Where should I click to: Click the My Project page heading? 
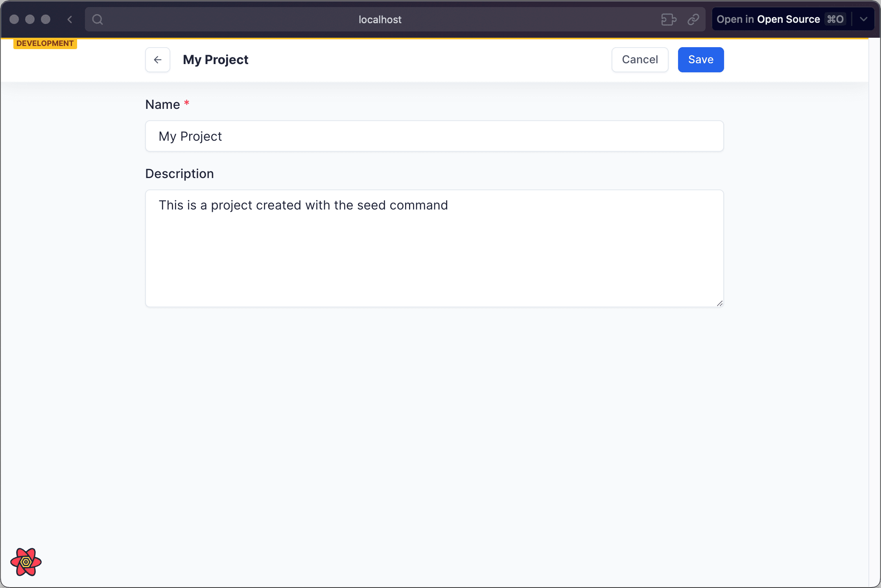point(216,60)
